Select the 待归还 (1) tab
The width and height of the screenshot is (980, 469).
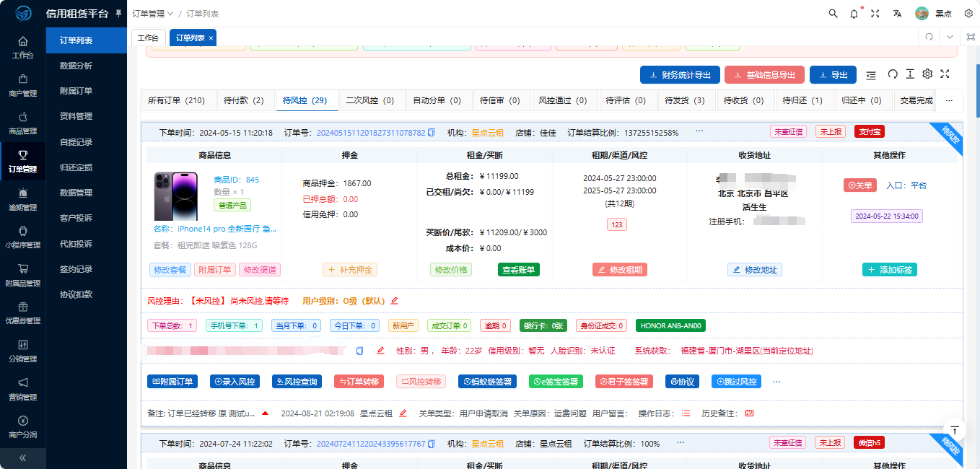click(x=802, y=100)
